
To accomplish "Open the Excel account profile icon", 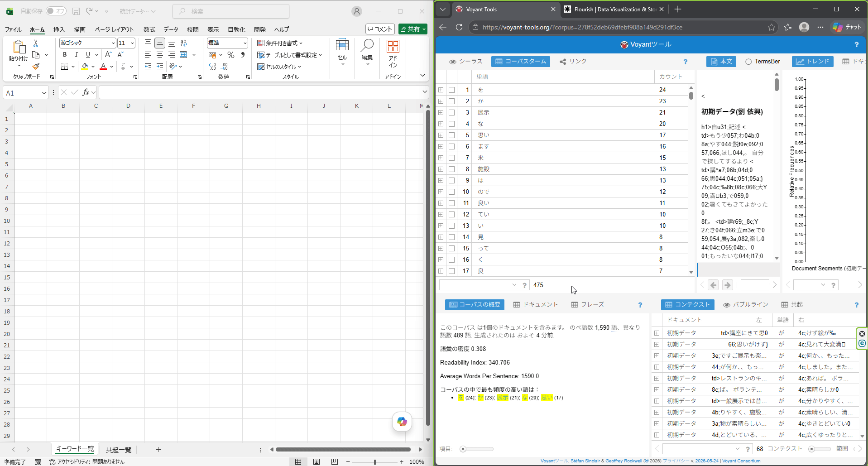I will (x=357, y=11).
